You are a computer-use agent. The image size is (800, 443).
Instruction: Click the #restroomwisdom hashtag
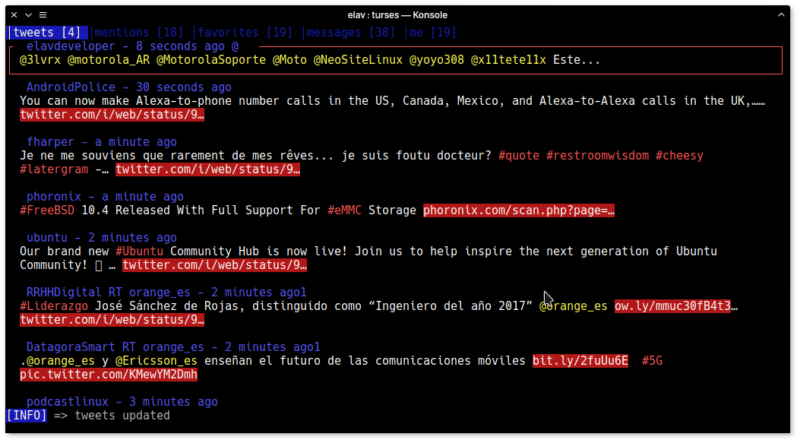tap(596, 156)
